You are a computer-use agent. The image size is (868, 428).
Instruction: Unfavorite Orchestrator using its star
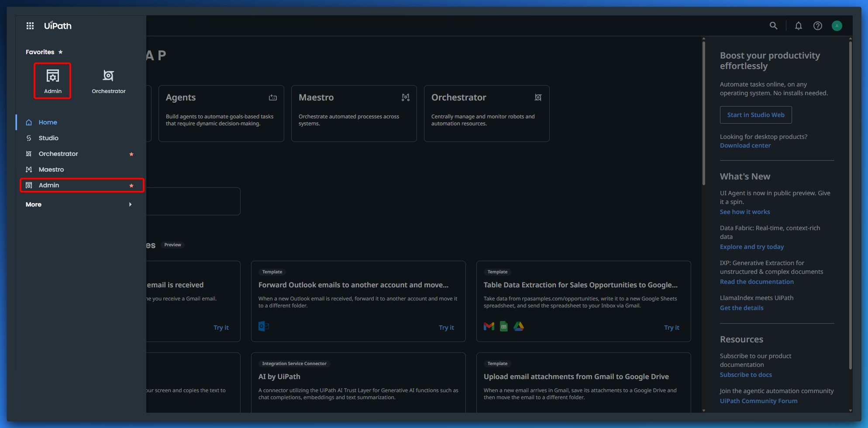tap(131, 154)
